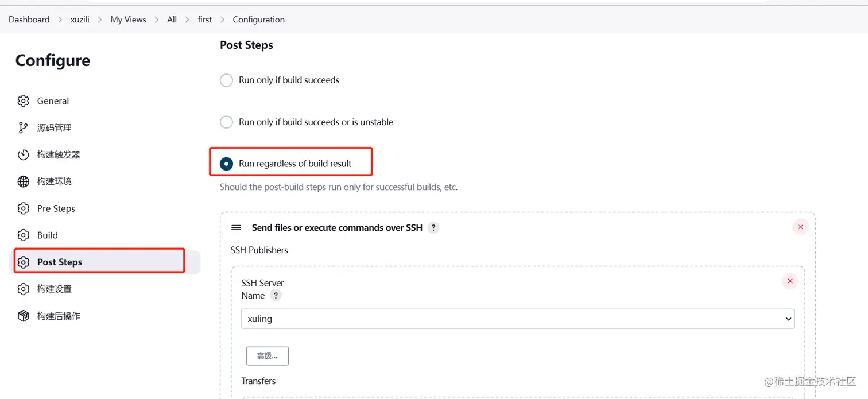Select Run regardless of build result

tap(227, 164)
